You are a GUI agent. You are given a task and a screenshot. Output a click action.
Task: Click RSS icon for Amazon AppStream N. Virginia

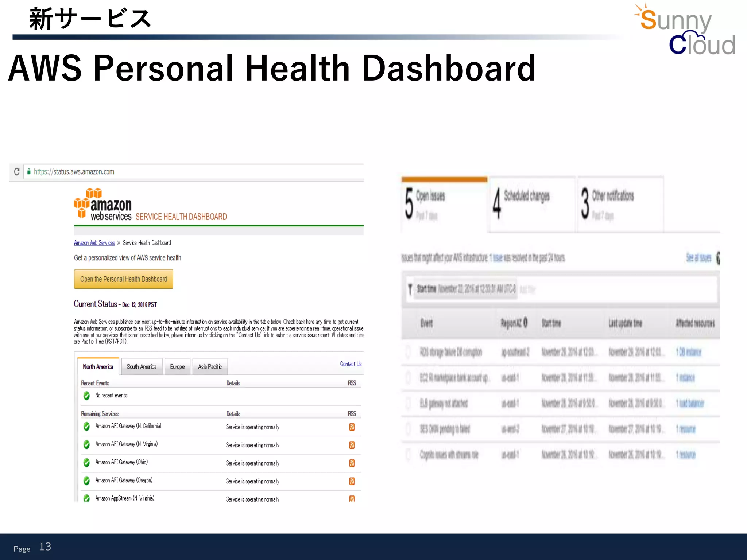pos(352,498)
